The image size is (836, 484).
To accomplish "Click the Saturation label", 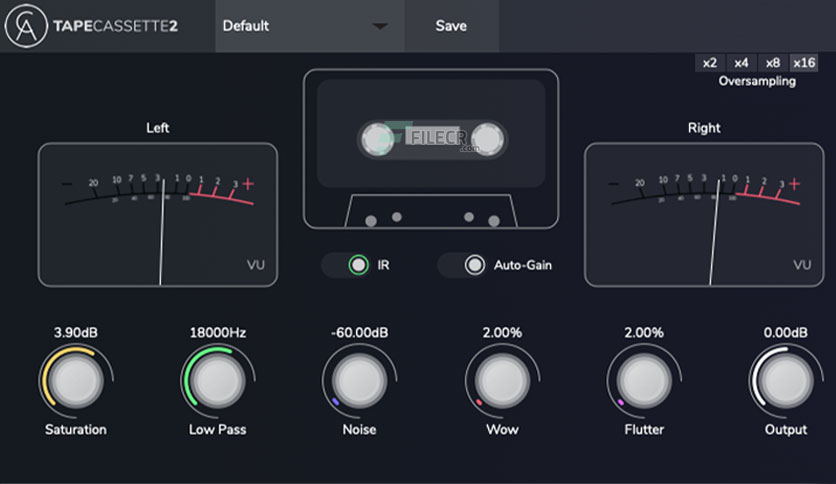I will [76, 430].
